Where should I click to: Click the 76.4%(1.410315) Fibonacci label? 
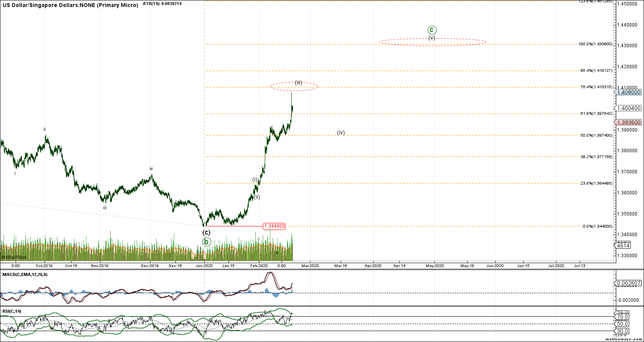596,87
